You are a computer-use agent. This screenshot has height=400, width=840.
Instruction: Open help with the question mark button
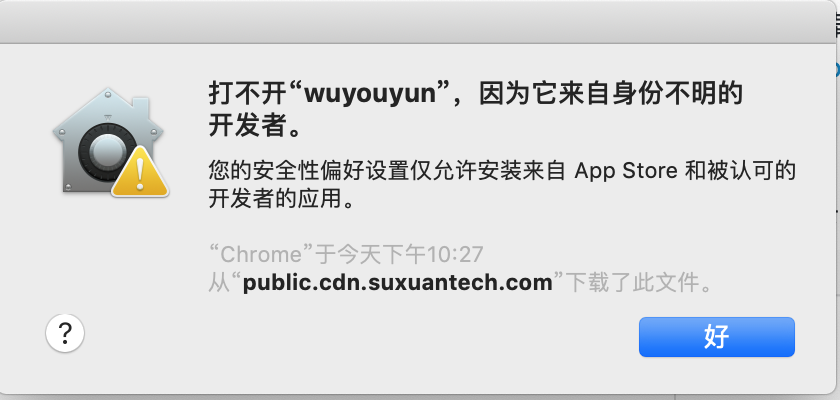(65, 333)
